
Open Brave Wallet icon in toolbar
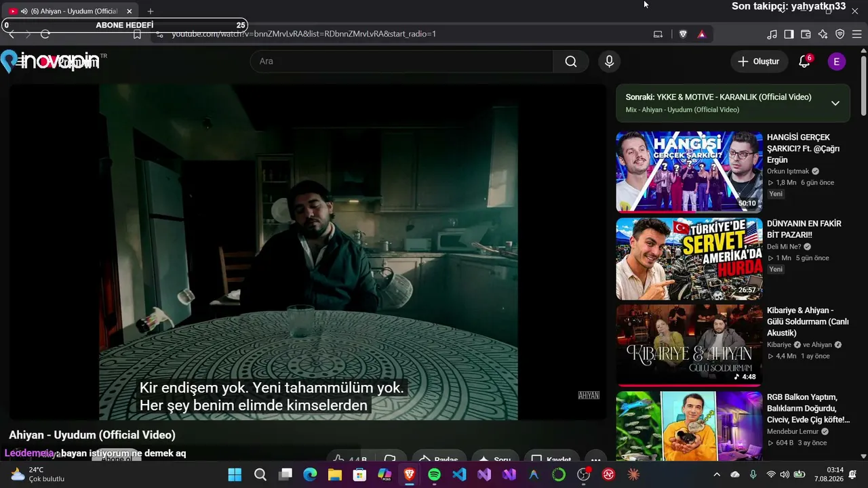tap(806, 34)
